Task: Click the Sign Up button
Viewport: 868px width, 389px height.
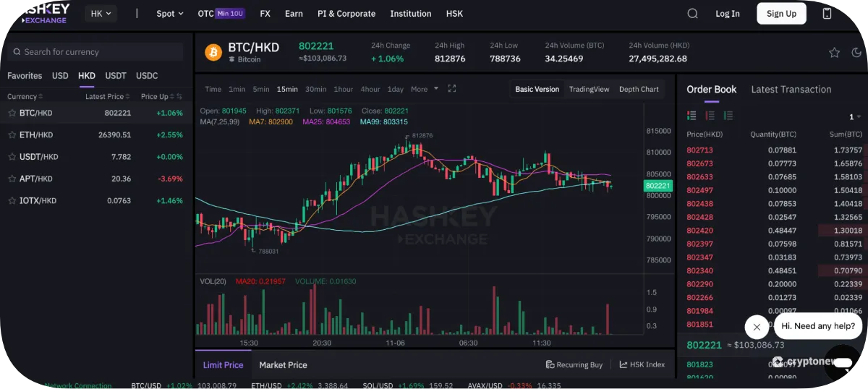Action: (x=781, y=14)
